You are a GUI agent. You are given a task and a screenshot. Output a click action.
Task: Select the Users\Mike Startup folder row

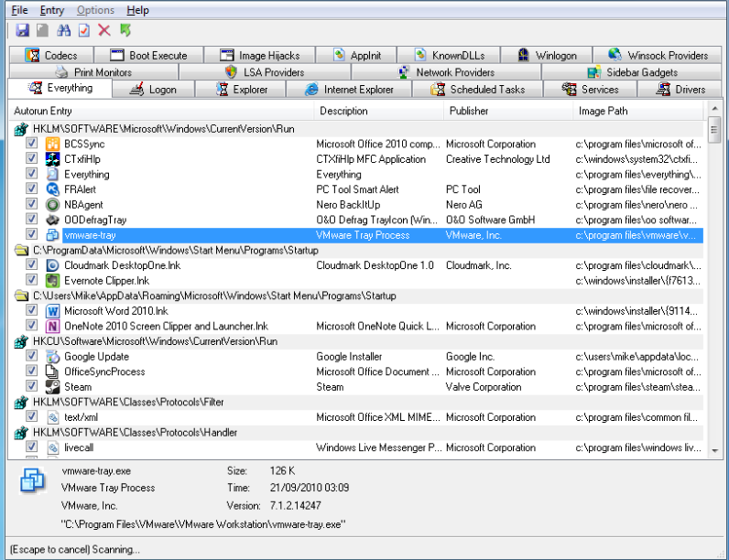coord(356,296)
